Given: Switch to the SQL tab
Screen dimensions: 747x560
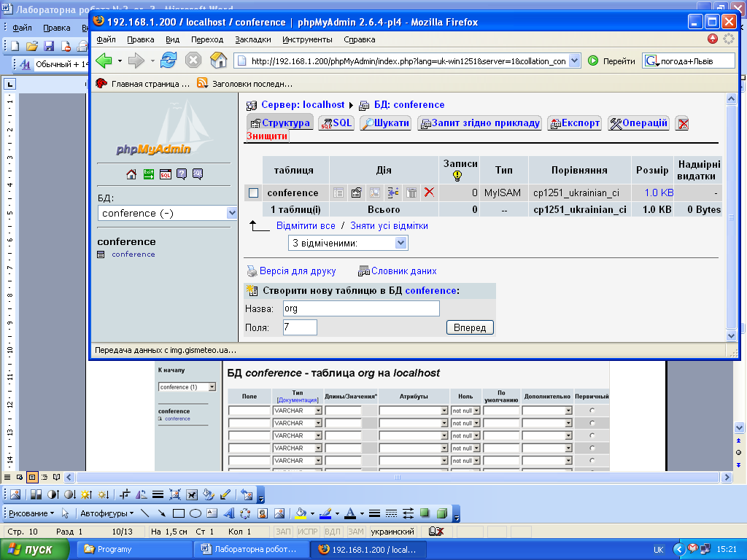Looking at the screenshot, I should pos(336,122).
